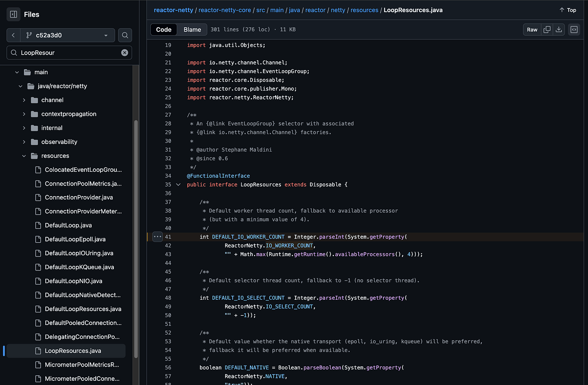Click the file tree vertical scrollbar
The image size is (588, 385).
pos(136,239)
